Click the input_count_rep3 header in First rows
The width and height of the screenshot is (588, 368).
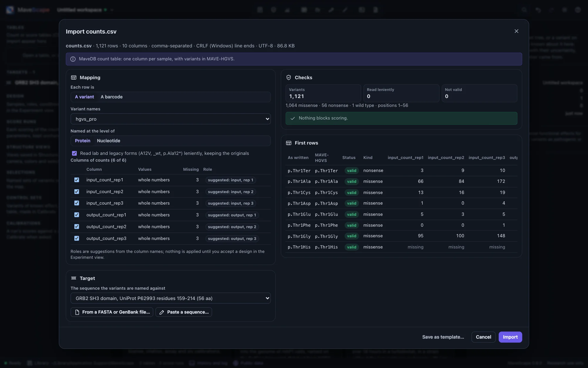pos(487,158)
